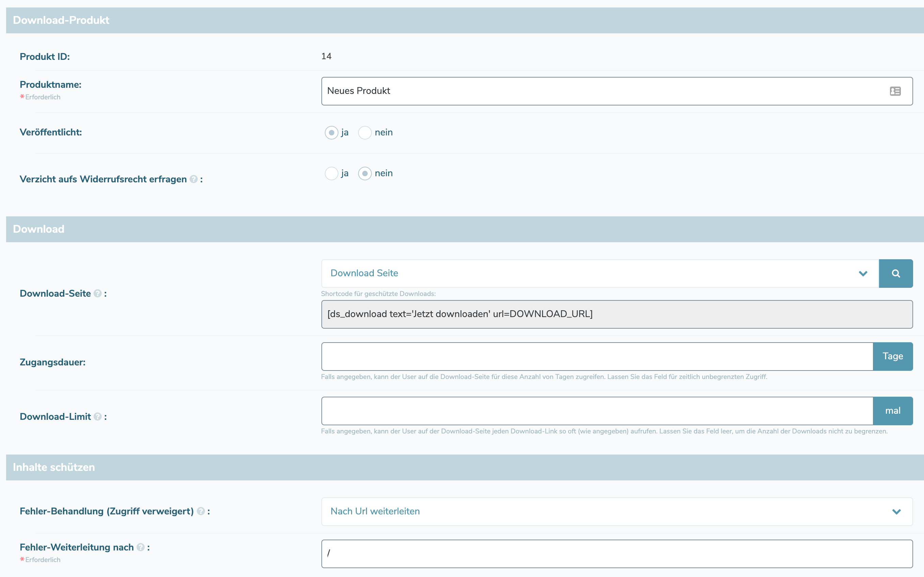Click the shortcode ds_download text field
The image size is (924, 577).
(x=616, y=314)
